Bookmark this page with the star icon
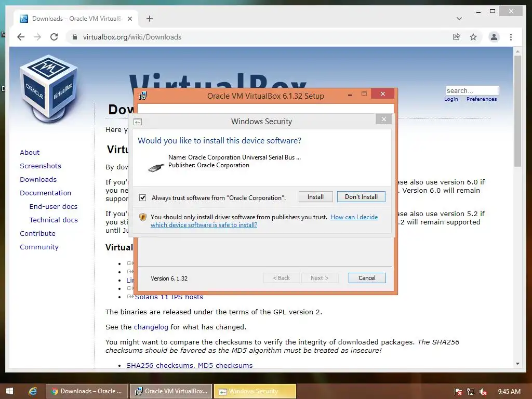The image size is (532, 399). coord(473,37)
